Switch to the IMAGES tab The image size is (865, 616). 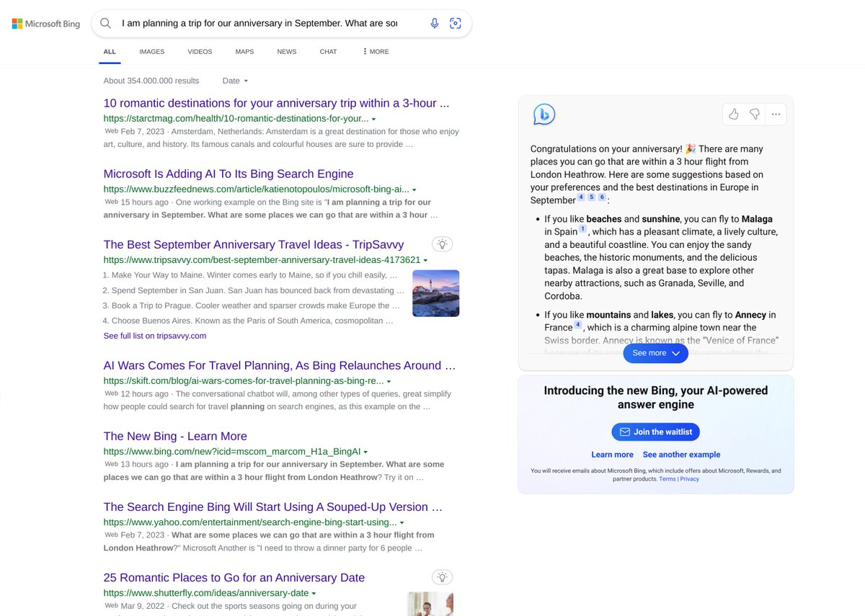152,52
